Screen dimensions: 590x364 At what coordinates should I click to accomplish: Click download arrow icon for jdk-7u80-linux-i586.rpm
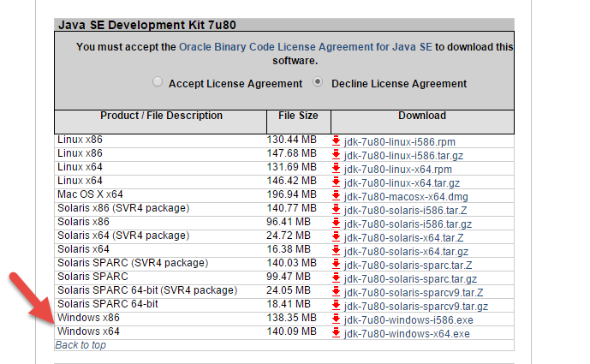tap(337, 140)
